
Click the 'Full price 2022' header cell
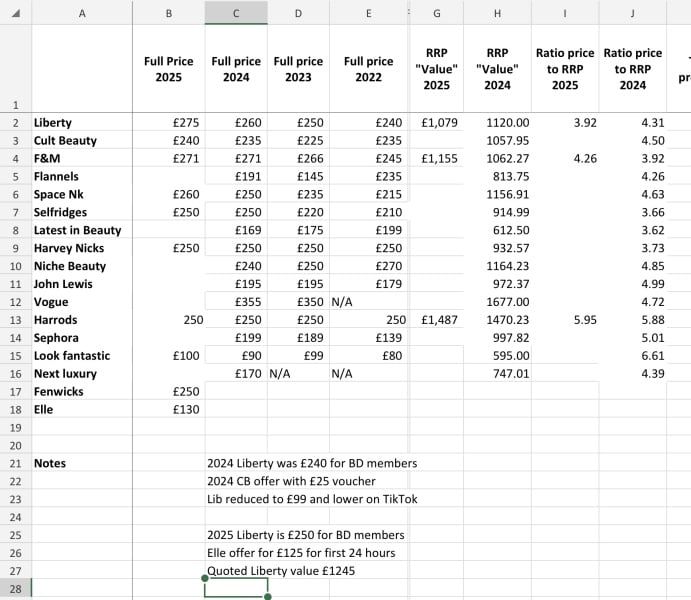point(369,69)
